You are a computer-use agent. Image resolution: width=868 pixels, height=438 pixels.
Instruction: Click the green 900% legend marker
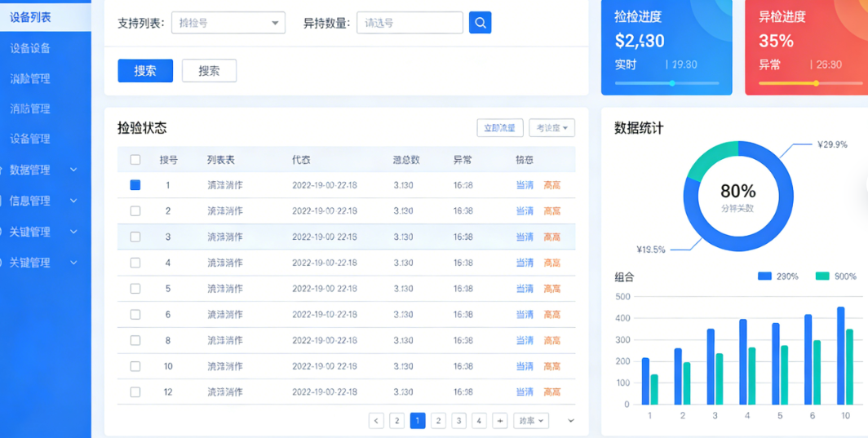tap(822, 277)
